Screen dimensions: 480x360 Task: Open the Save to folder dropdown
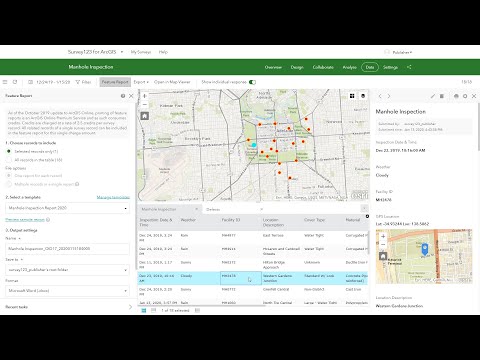coord(67,270)
